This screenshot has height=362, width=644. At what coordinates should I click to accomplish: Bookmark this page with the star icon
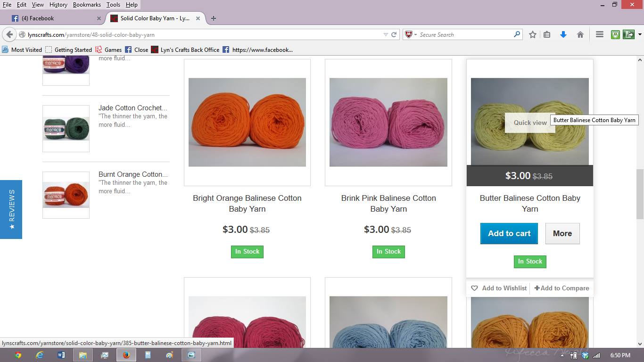coord(533,34)
